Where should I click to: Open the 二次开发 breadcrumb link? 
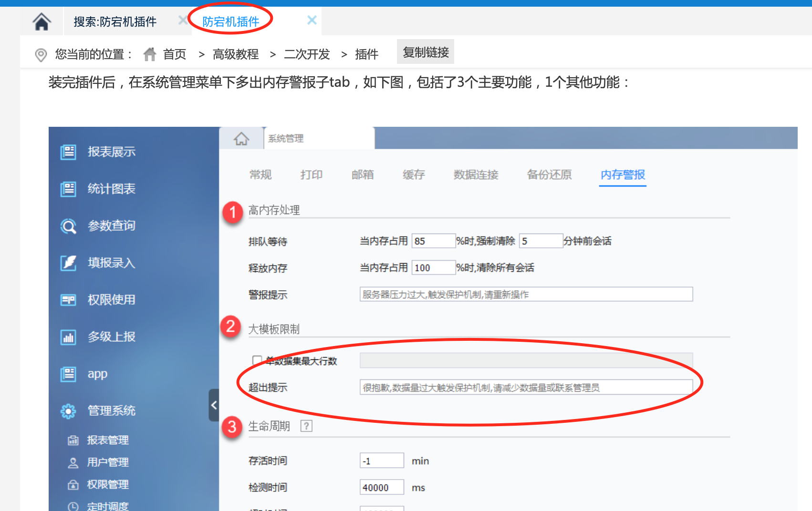[x=307, y=54]
